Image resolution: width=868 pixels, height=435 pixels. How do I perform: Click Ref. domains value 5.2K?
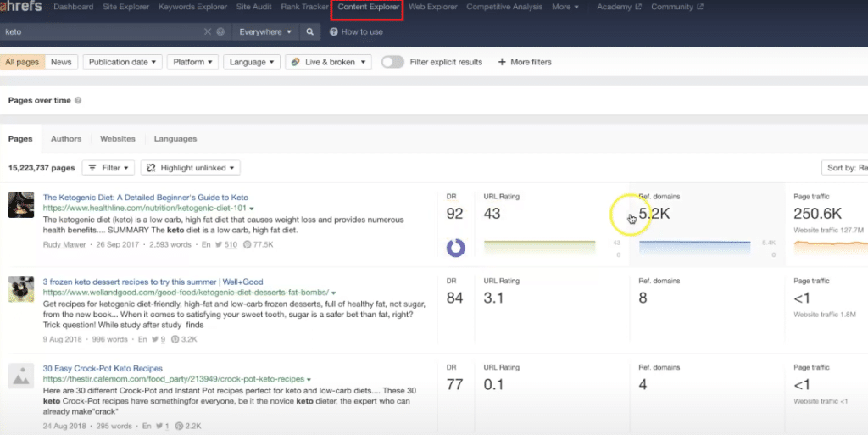point(654,214)
